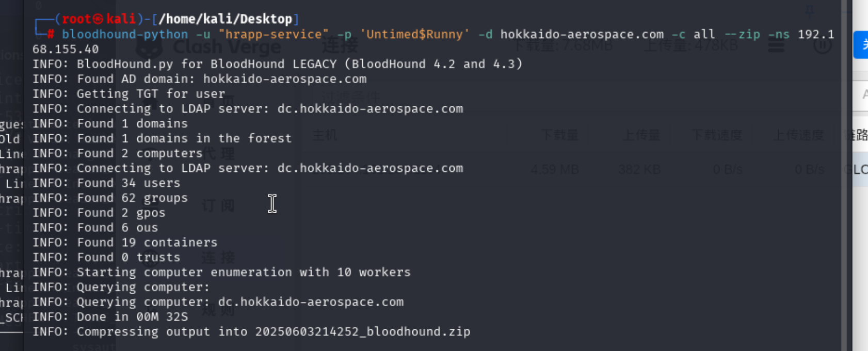Click the wrapped 68.155.40 address line
This screenshot has height=351, width=868.
66,49
